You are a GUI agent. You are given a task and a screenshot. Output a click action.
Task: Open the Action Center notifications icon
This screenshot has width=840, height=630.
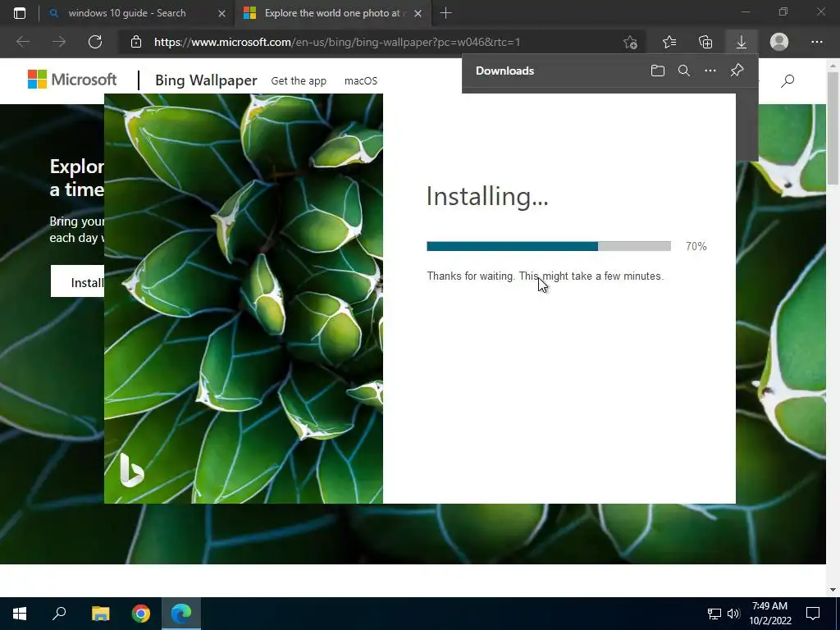pyautogui.click(x=813, y=614)
